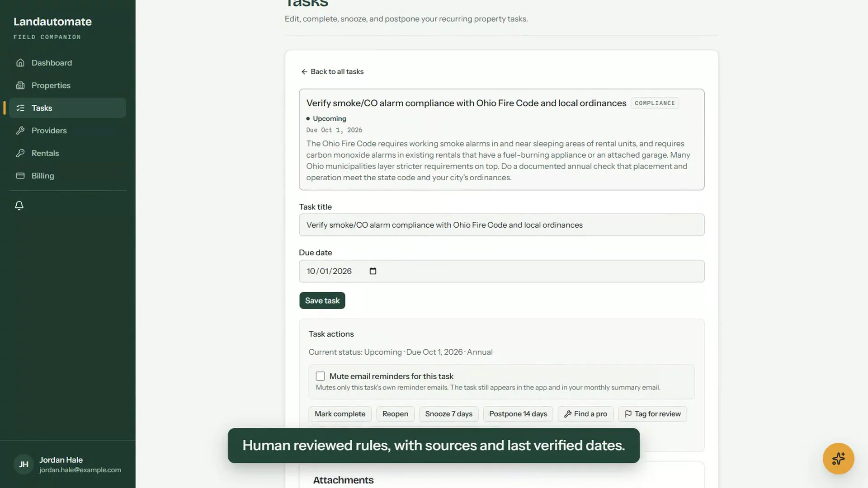Image resolution: width=868 pixels, height=488 pixels.
Task: Click the jordan.hale@example.com email
Action: click(80, 470)
